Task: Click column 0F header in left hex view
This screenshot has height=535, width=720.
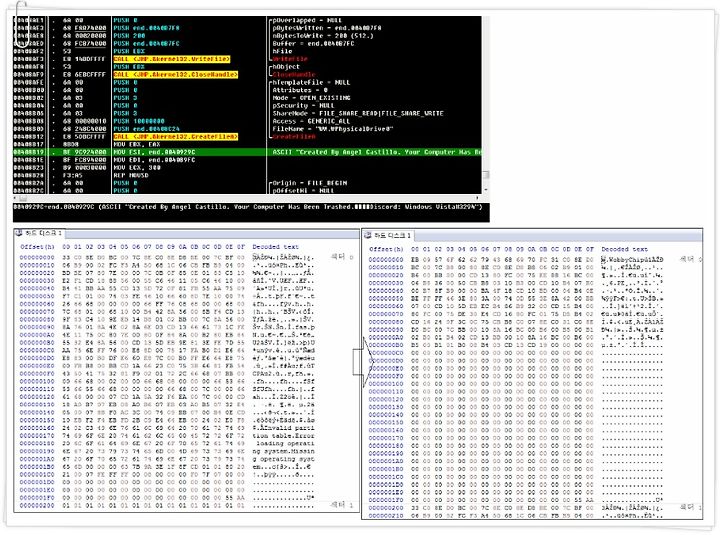Action: [241, 247]
